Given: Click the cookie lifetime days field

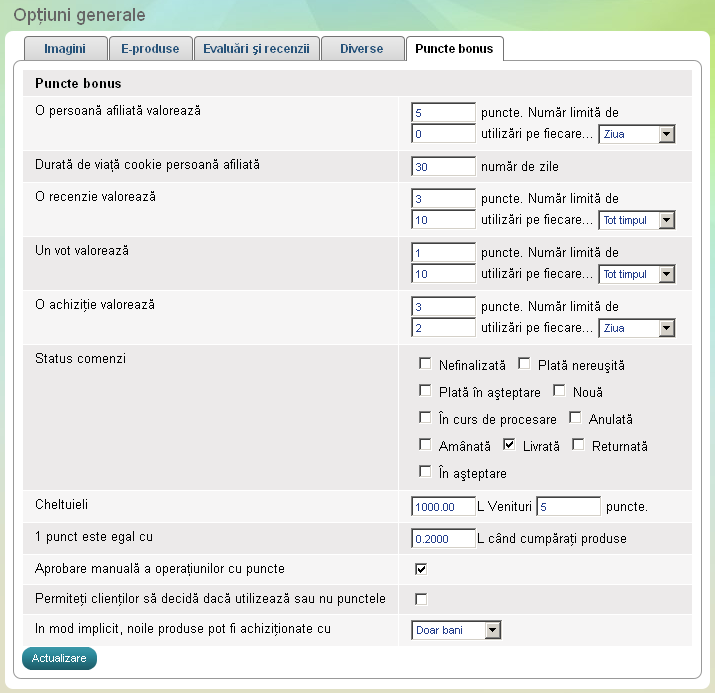Looking at the screenshot, I should (443, 166).
